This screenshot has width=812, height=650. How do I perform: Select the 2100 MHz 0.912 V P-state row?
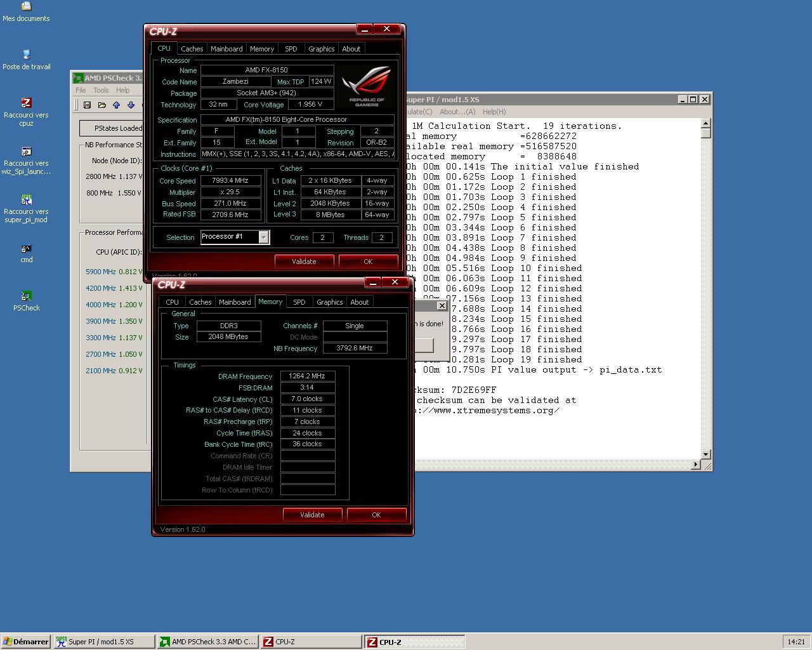[114, 371]
